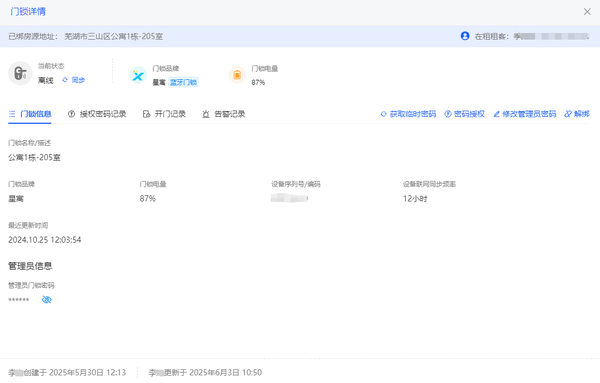The image size is (600, 383).
Task: Click the 在租租客 tenant name
Action: tap(551, 36)
